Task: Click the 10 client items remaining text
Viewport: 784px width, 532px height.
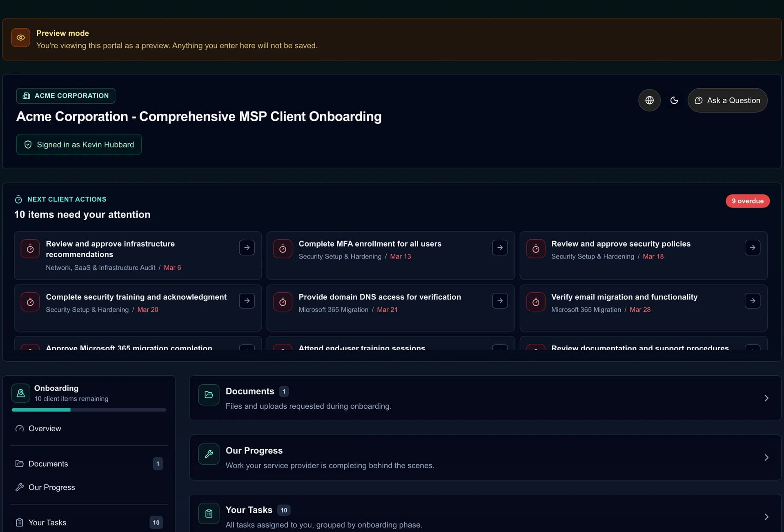Action: [x=71, y=398]
